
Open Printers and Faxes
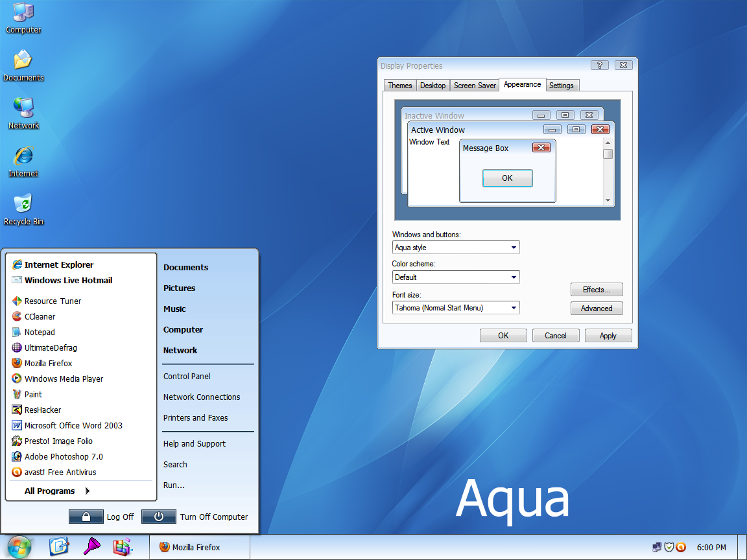(195, 417)
